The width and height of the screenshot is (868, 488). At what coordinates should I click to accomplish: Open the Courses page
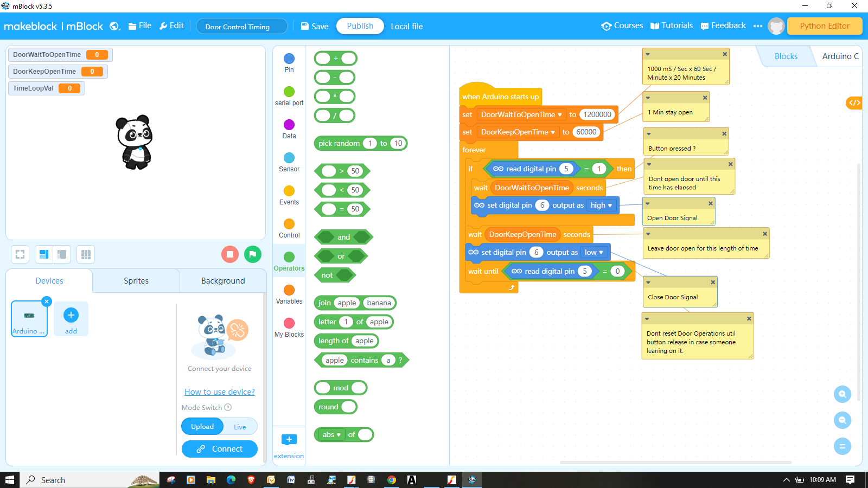(622, 25)
